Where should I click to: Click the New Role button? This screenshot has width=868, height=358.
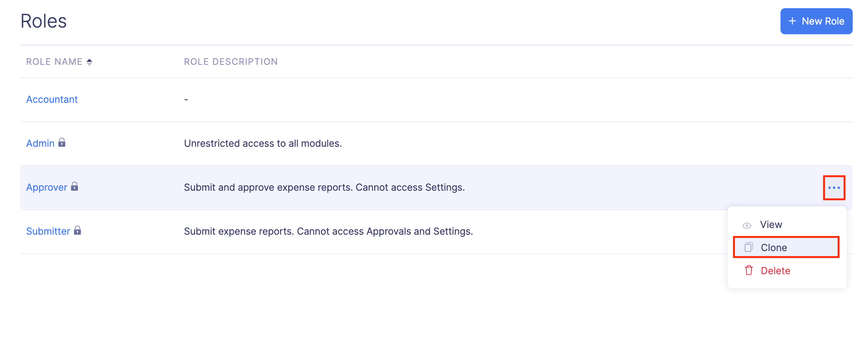pos(816,21)
